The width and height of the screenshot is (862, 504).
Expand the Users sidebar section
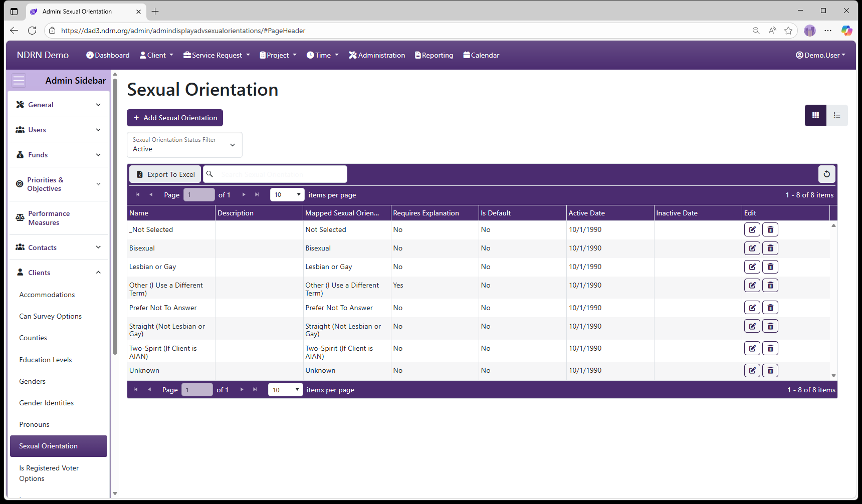(59, 130)
